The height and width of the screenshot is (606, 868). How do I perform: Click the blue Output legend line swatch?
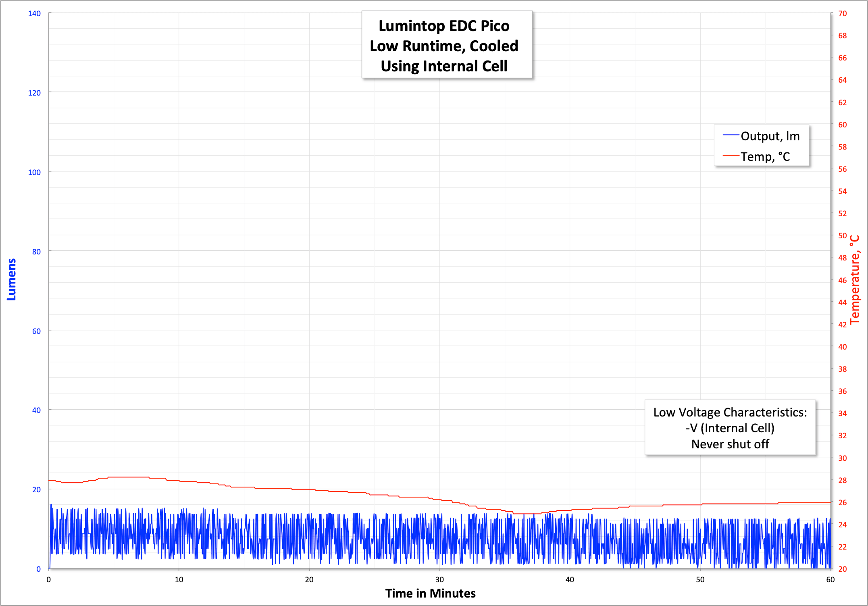coord(731,135)
